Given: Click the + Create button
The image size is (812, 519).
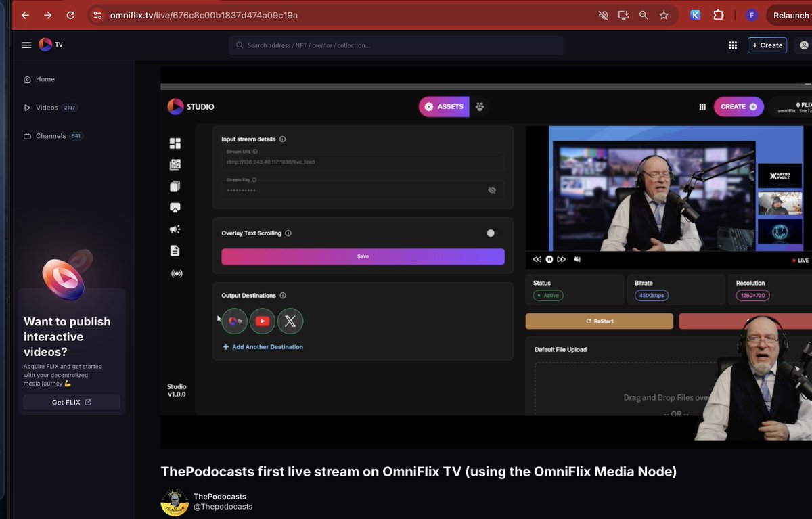Looking at the screenshot, I should point(767,45).
